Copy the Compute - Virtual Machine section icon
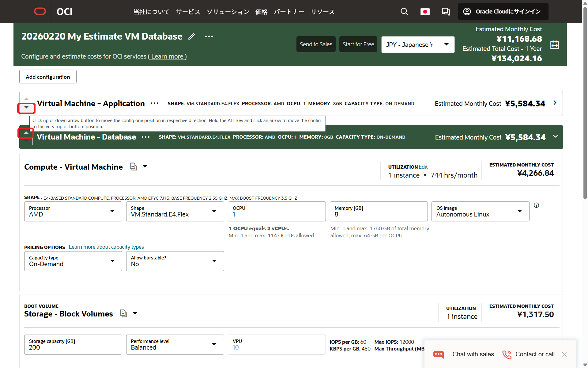Screen dimensions: 588x368 (x=133, y=167)
